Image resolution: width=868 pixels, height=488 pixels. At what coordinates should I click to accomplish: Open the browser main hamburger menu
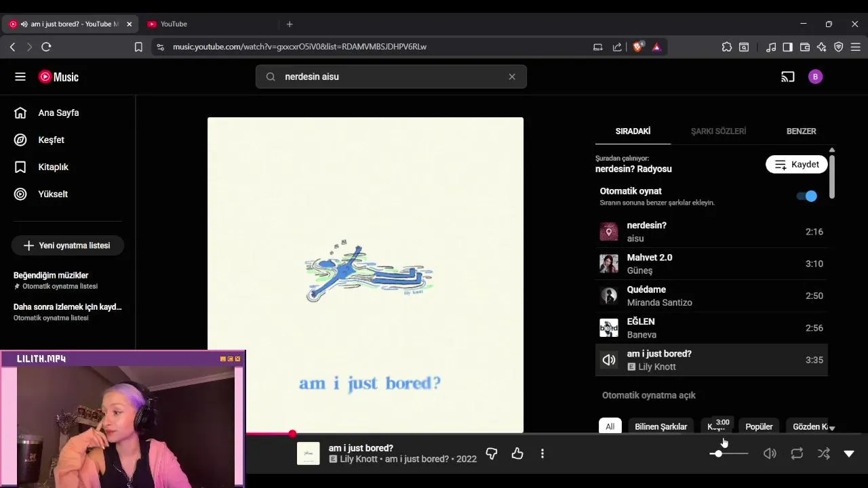(x=856, y=47)
